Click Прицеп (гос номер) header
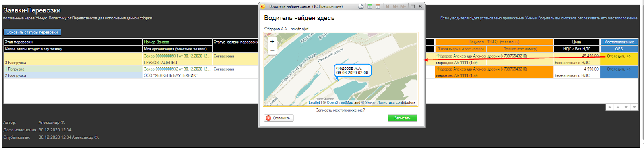The width and height of the screenshot is (644, 150). click(x=520, y=49)
